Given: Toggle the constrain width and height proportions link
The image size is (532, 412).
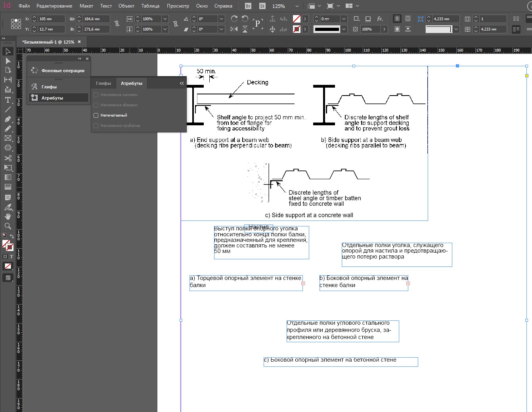Looking at the screenshot, I should (117, 24).
